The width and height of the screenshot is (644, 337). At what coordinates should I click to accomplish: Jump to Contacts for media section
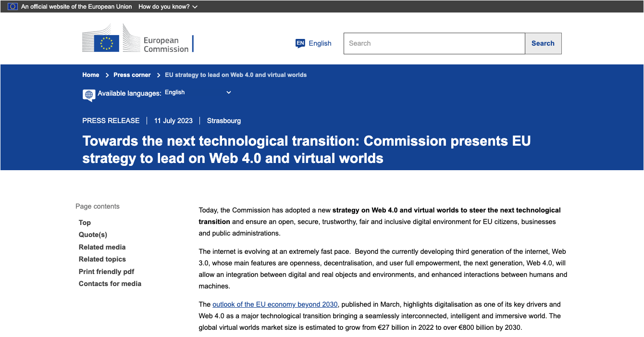110,284
